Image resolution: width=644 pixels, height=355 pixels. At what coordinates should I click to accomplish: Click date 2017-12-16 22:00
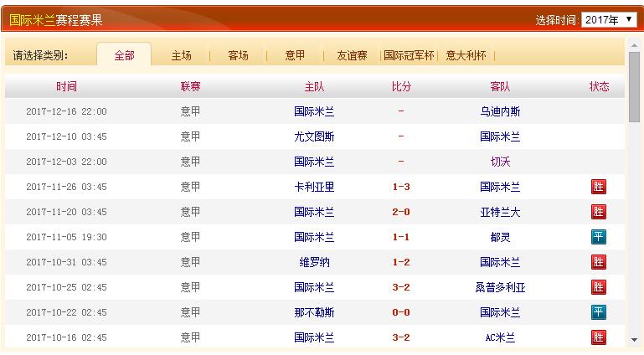66,111
